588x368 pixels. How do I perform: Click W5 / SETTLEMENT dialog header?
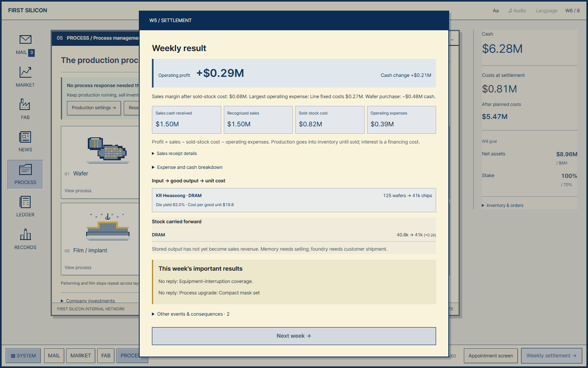click(294, 20)
